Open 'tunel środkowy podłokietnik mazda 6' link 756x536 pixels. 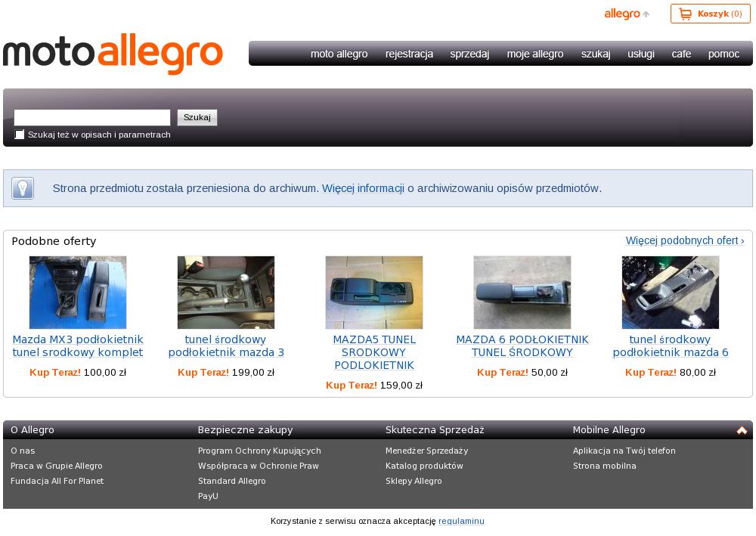tap(670, 345)
